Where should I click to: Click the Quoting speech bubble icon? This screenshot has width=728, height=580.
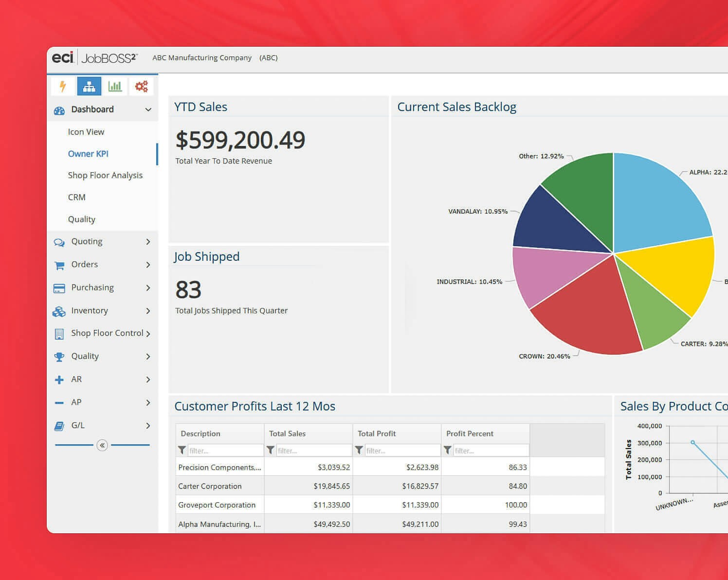pyautogui.click(x=59, y=242)
